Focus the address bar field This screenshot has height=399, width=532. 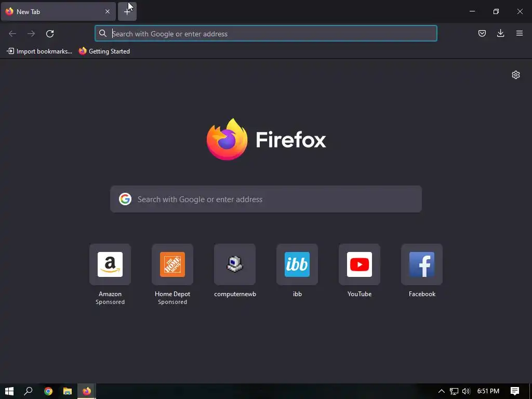tap(266, 34)
